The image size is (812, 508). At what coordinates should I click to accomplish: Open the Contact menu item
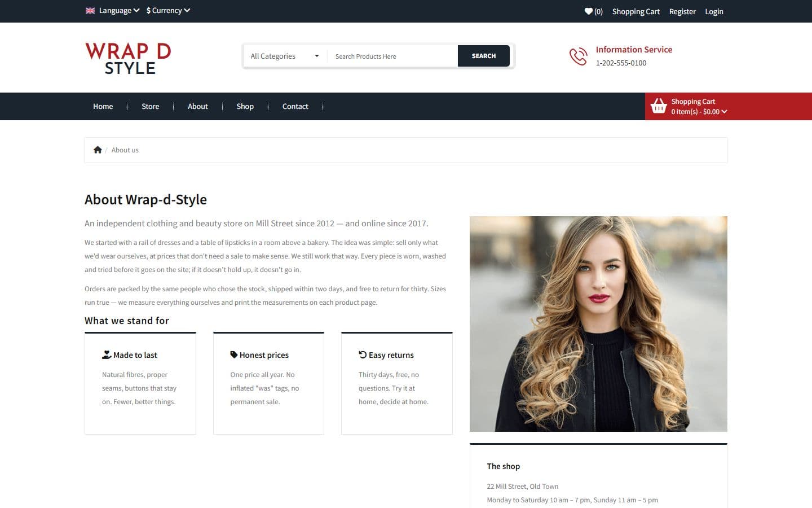click(x=295, y=106)
